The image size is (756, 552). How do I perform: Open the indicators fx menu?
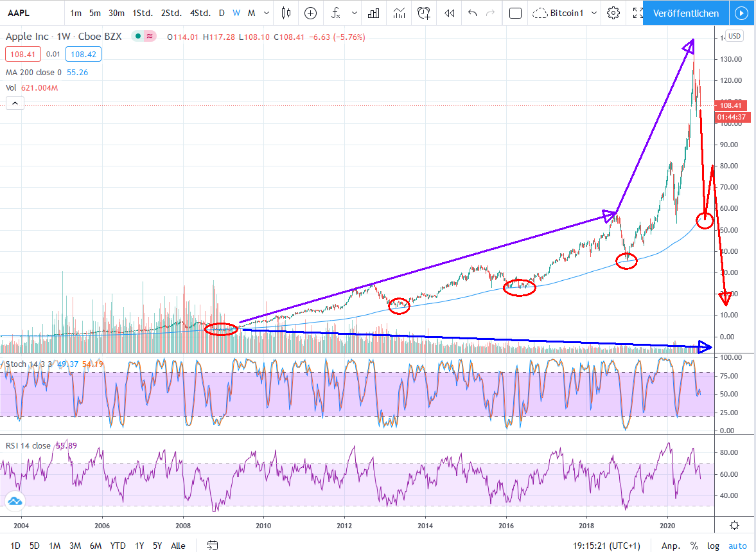click(x=335, y=13)
